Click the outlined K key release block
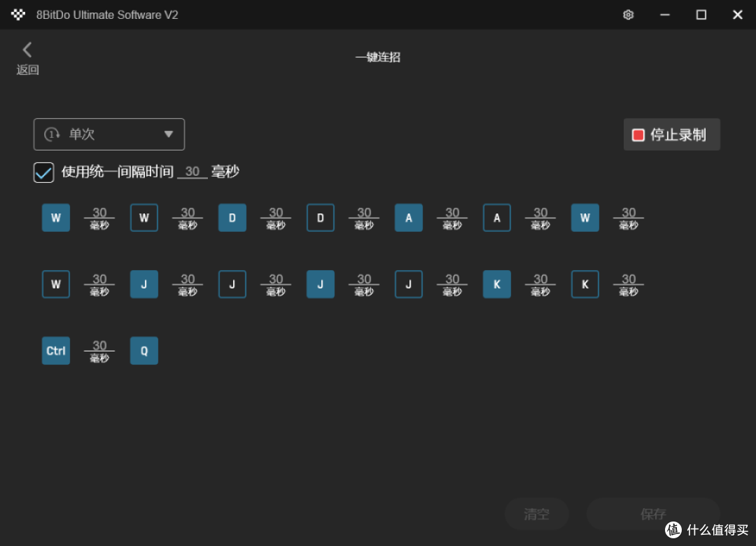 coord(585,284)
